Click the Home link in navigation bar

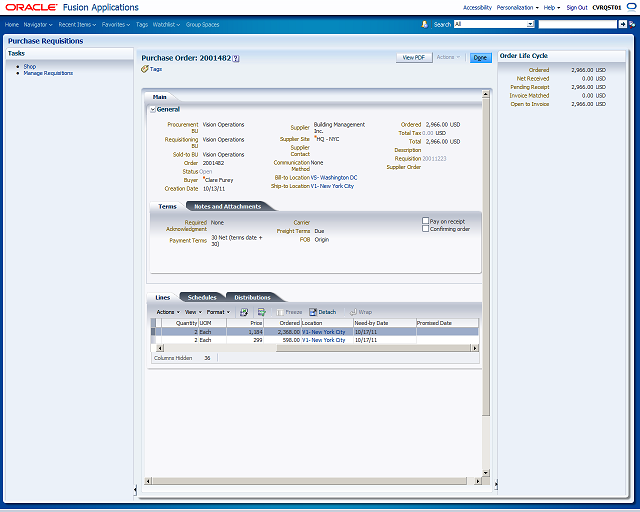click(12, 24)
